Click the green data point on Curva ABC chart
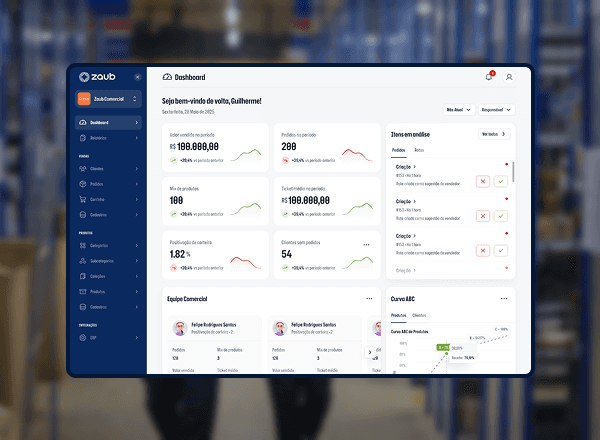Screen dimensions: 600x440 [446, 354]
